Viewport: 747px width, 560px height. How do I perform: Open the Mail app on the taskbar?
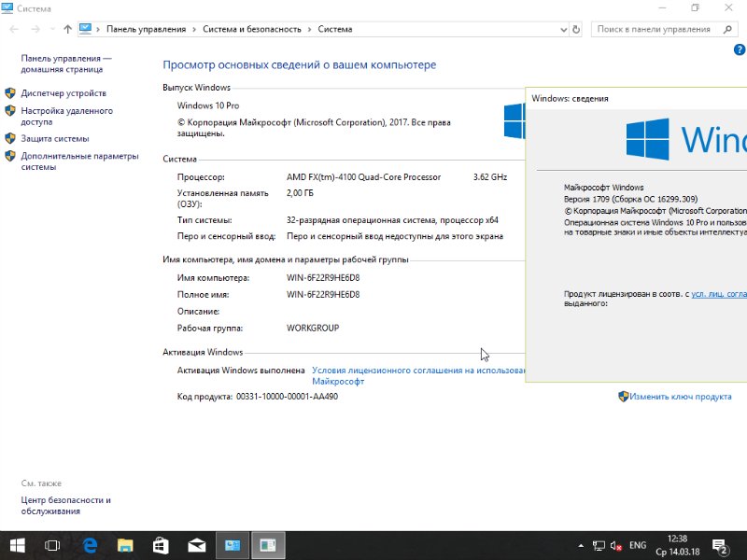[196, 545]
